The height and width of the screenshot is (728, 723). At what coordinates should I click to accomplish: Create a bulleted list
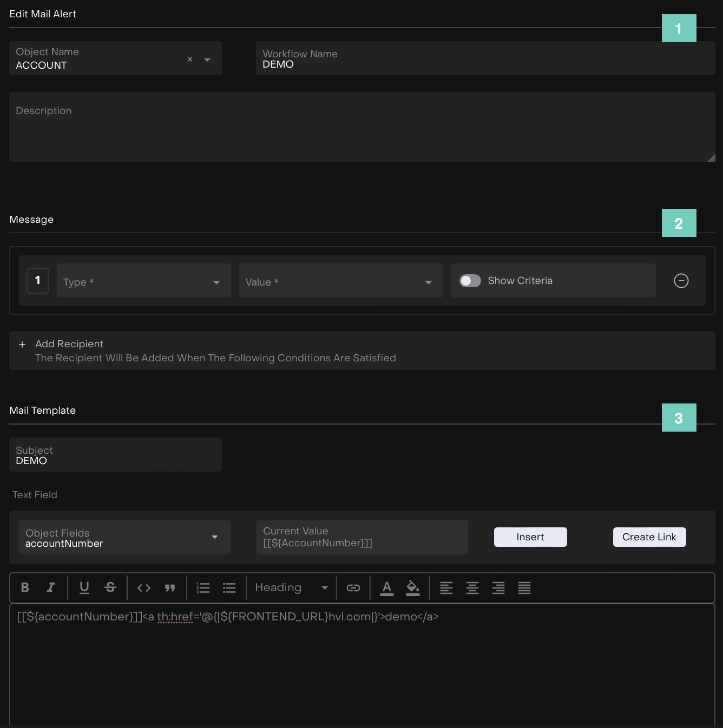click(x=229, y=587)
